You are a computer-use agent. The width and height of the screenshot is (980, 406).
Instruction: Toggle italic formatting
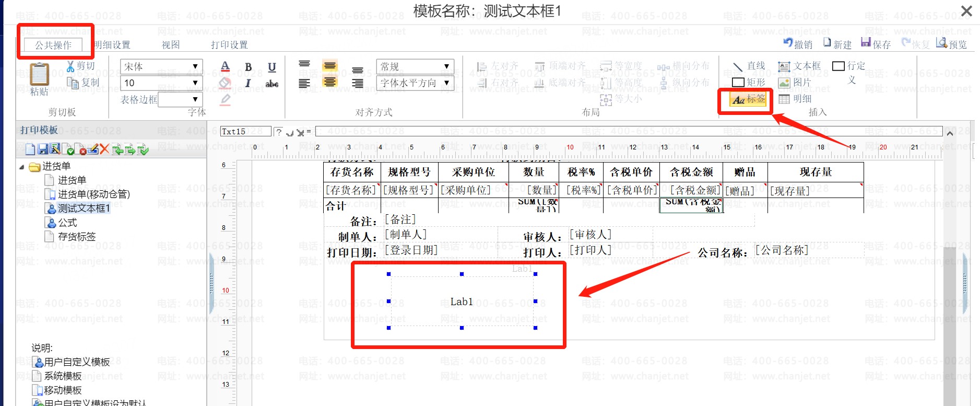tap(248, 83)
